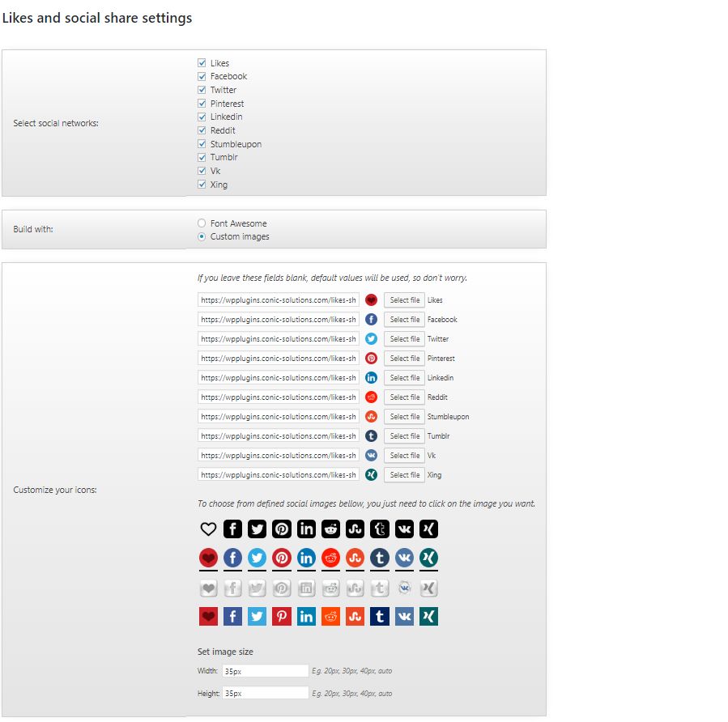Screen dimensions: 728x722
Task: Uncheck the Likes network checkbox
Action: click(x=202, y=62)
